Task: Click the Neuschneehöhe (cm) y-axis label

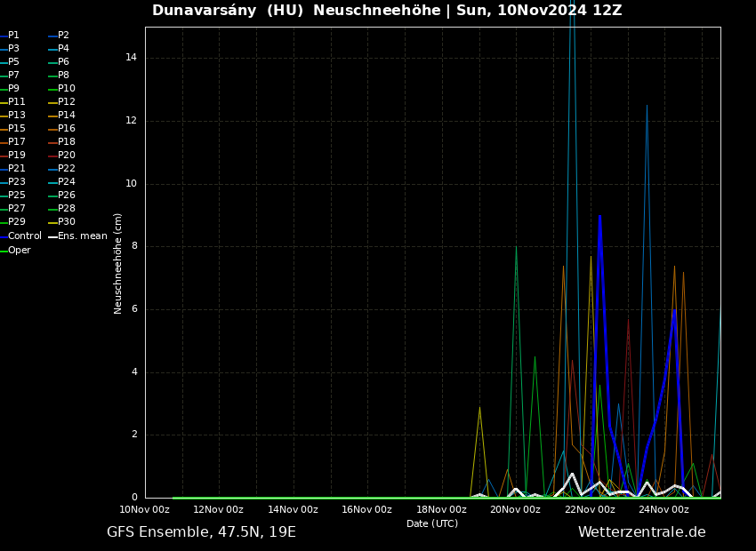Action: click(118, 263)
